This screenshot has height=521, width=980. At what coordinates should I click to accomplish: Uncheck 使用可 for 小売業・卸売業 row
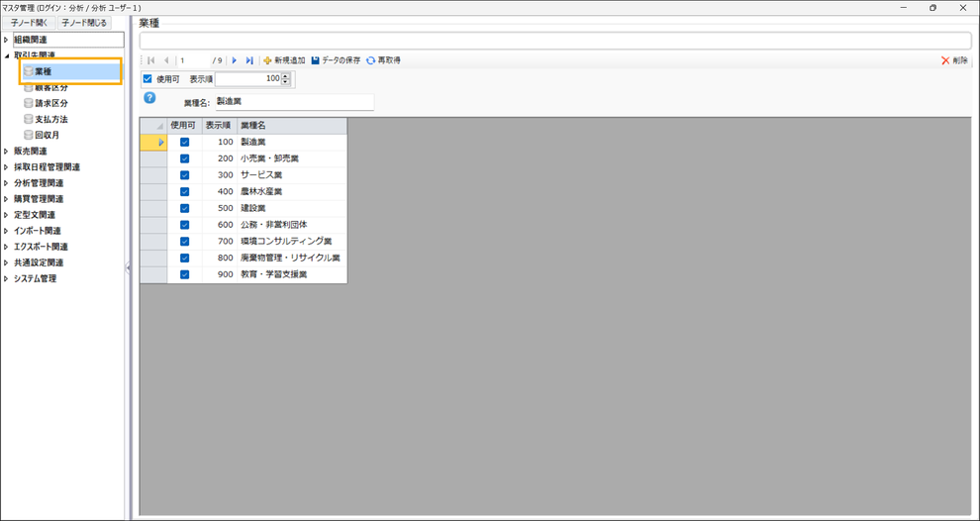click(184, 158)
